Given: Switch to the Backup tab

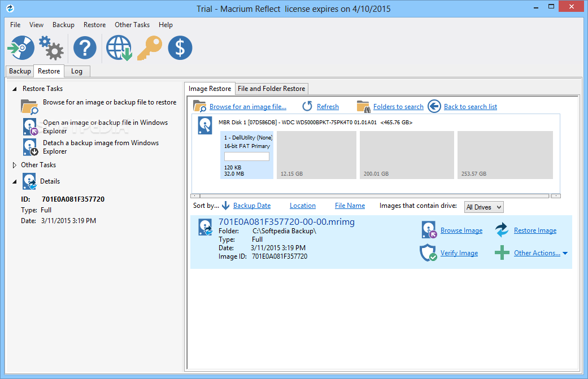Looking at the screenshot, I should 20,71.
